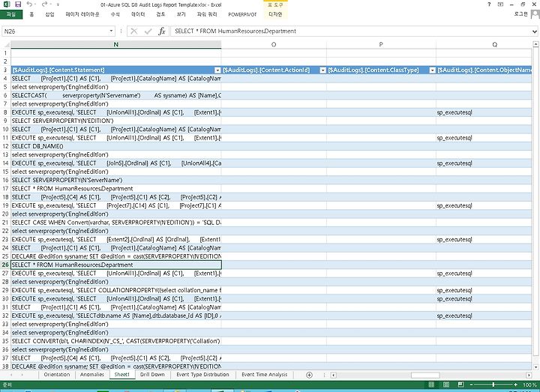
Task: Switch to the 파워 쿼리 ribbon tab
Action: pos(207,14)
